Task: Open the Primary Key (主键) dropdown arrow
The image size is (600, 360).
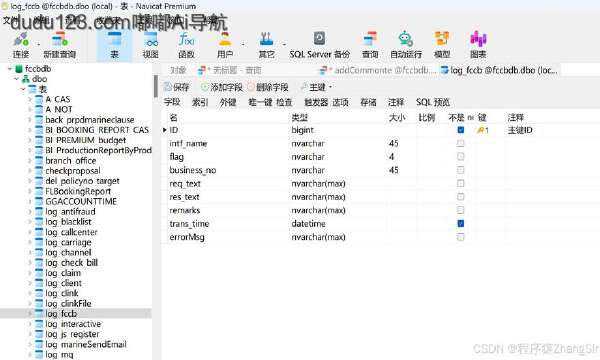Action: (330, 87)
